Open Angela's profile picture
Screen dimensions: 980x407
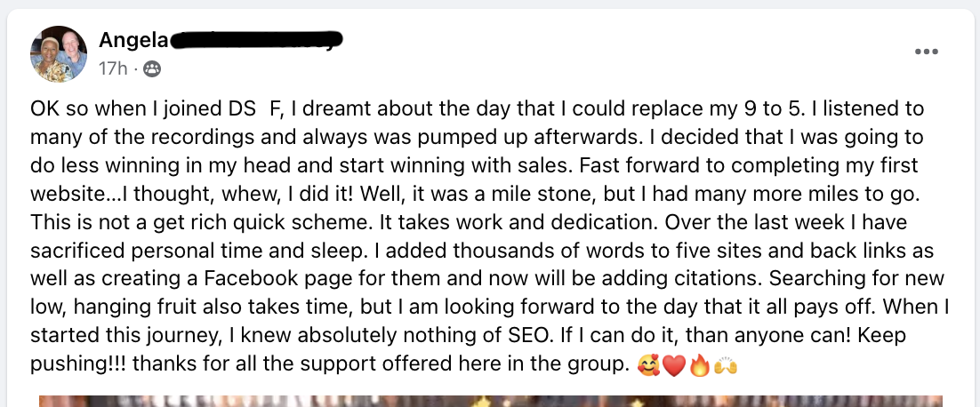tap(58, 54)
